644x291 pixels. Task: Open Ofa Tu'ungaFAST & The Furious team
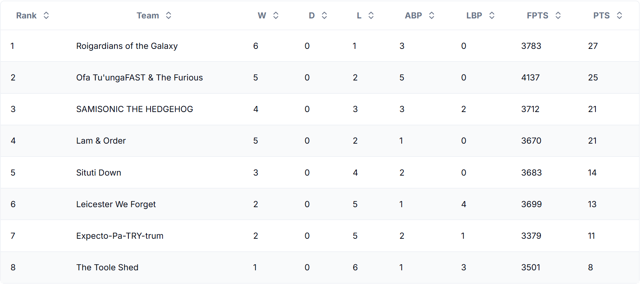pos(139,77)
